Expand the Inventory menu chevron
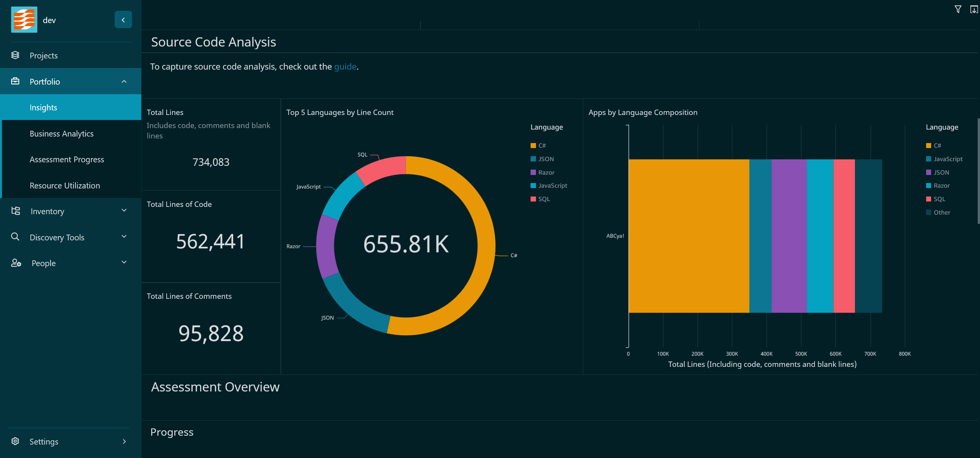The width and height of the screenshot is (980, 458). [x=124, y=210]
